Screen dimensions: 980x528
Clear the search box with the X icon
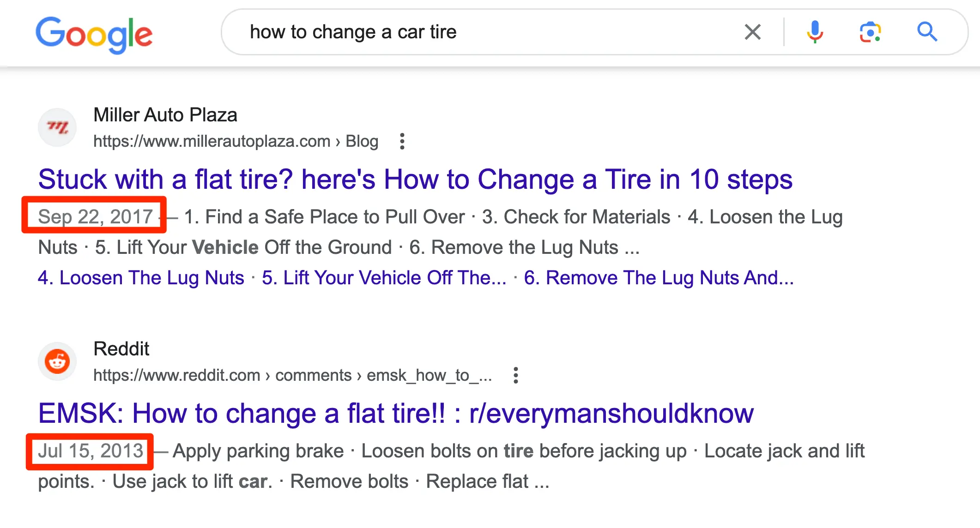(x=752, y=32)
